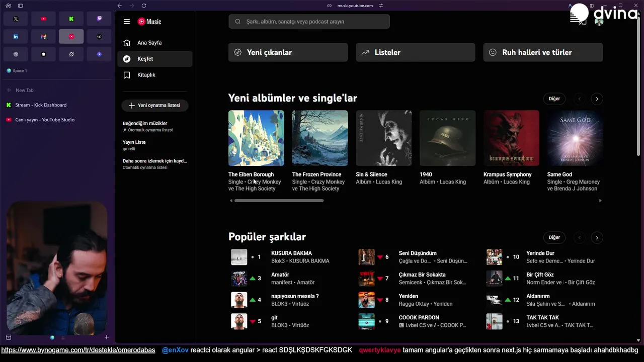Click the COOOK PARDON song thumbnail

point(366,321)
